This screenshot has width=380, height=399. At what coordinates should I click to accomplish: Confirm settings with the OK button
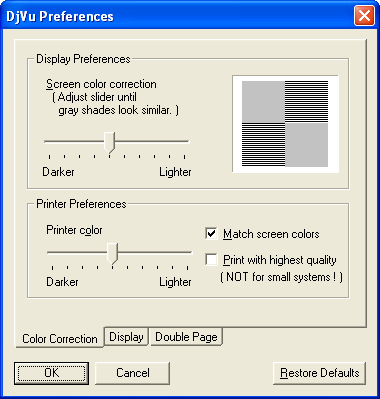click(52, 373)
